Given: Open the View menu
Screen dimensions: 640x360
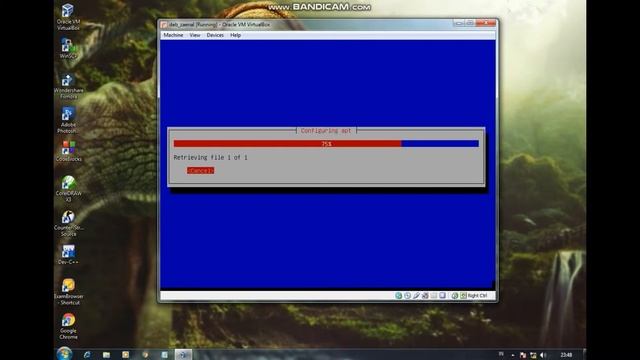Looking at the screenshot, I should 195,35.
